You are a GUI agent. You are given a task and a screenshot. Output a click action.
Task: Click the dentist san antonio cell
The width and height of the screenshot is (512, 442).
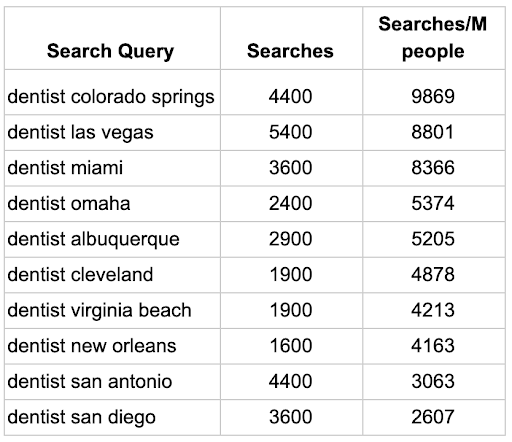112,382
